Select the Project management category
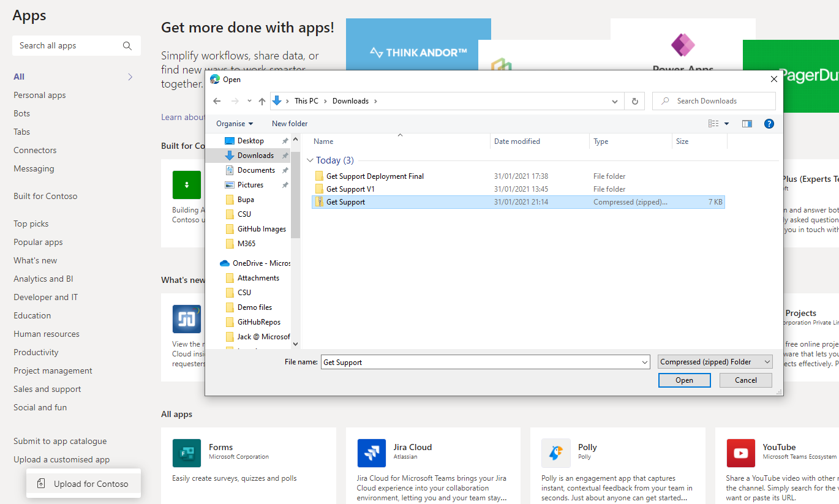Viewport: 839px width, 504px height. [x=53, y=370]
